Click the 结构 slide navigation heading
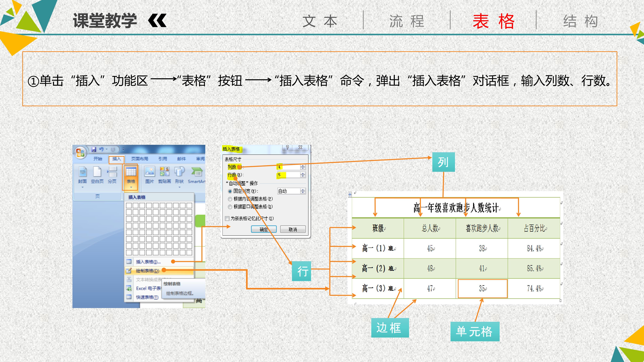The width and height of the screenshot is (644, 362). point(580,21)
